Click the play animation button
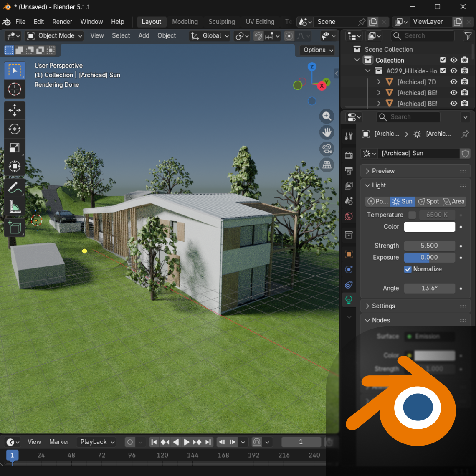476x476 pixels. tap(186, 442)
